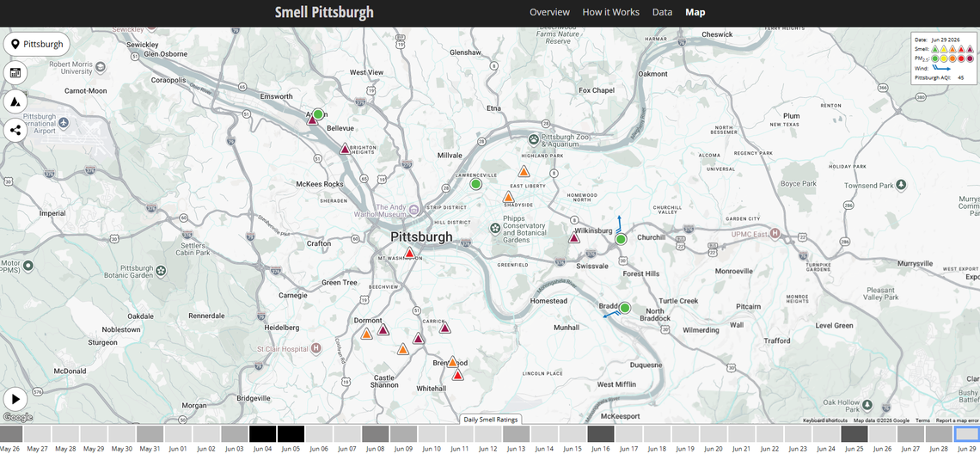Select the Jun 01 timeline cell
Screen dimensions: 980x454
click(178, 434)
